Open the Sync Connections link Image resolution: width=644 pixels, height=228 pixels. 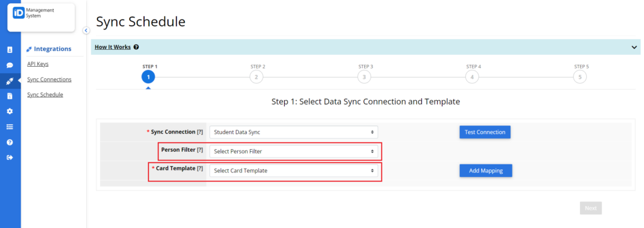(x=49, y=79)
